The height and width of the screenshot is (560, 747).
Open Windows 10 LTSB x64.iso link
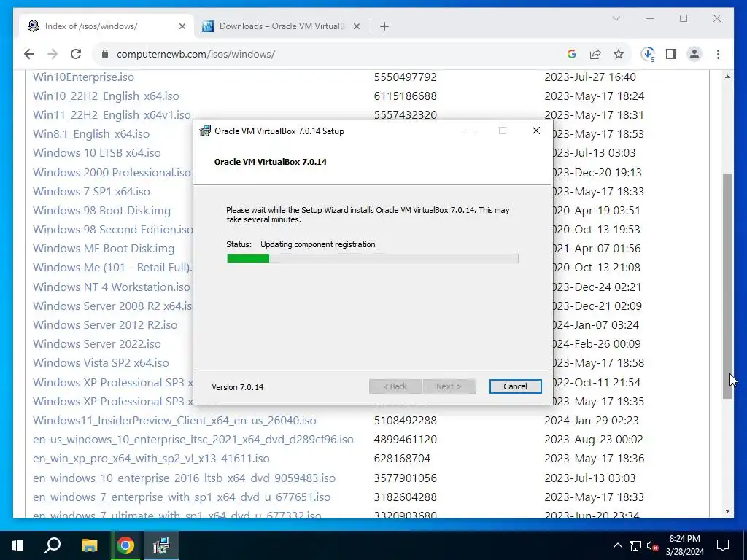[97, 153]
